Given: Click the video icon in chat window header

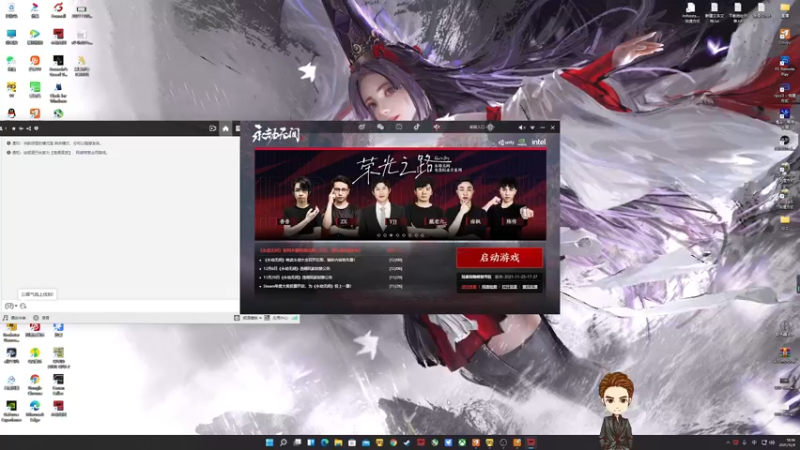Looking at the screenshot, I should tap(213, 129).
